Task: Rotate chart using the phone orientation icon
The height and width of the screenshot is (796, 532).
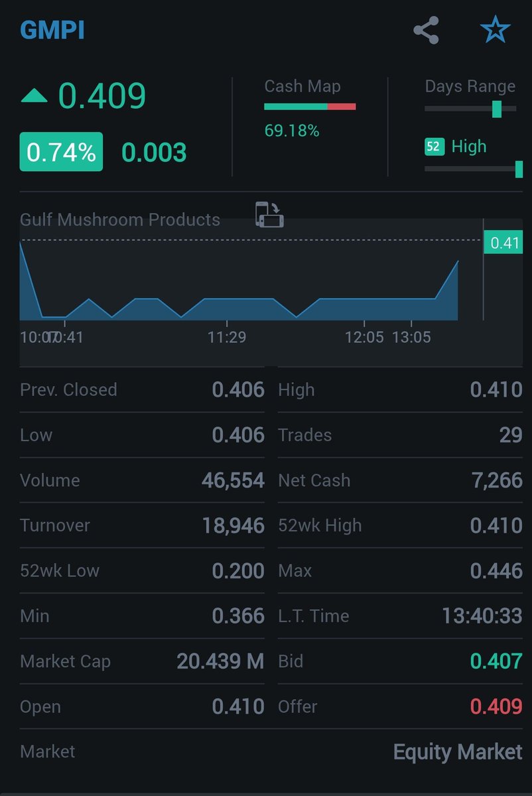Action: [269, 215]
